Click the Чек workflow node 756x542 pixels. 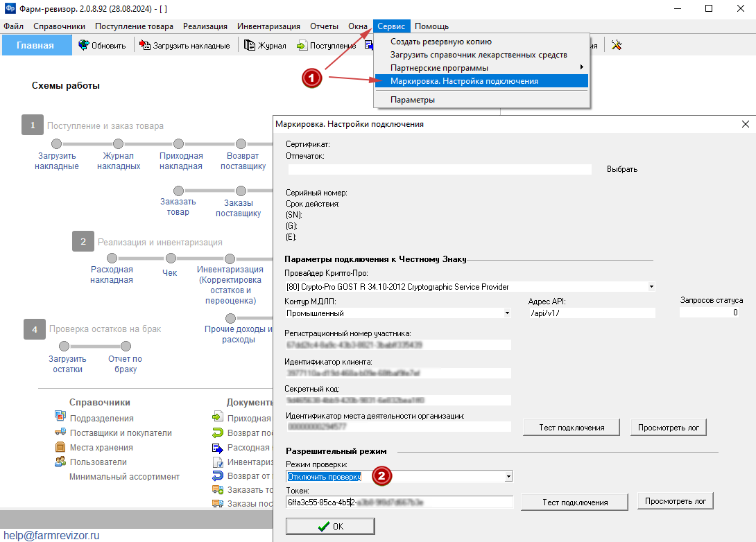pos(171,259)
